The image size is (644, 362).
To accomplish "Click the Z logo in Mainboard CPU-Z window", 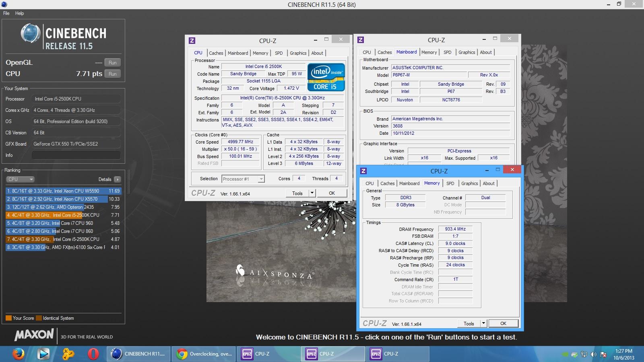I will [361, 40].
